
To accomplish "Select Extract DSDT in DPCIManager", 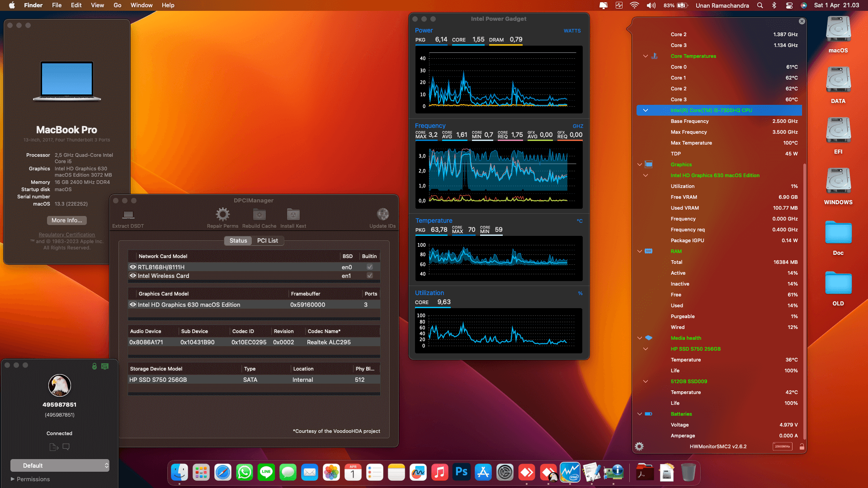I will point(128,218).
